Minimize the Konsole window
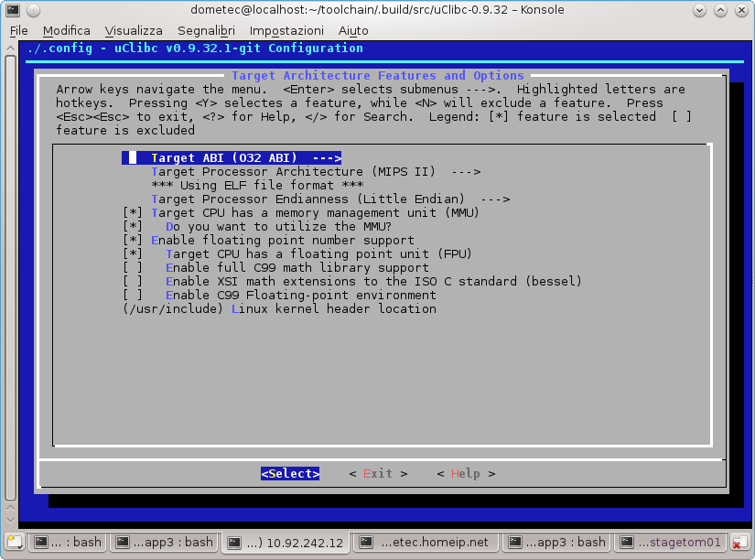This screenshot has height=560, width=755. (700, 10)
